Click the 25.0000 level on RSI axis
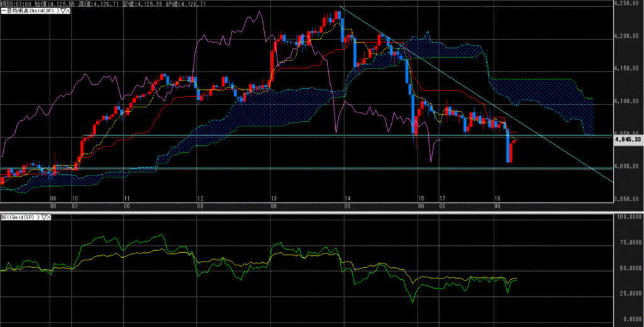 click(626, 293)
